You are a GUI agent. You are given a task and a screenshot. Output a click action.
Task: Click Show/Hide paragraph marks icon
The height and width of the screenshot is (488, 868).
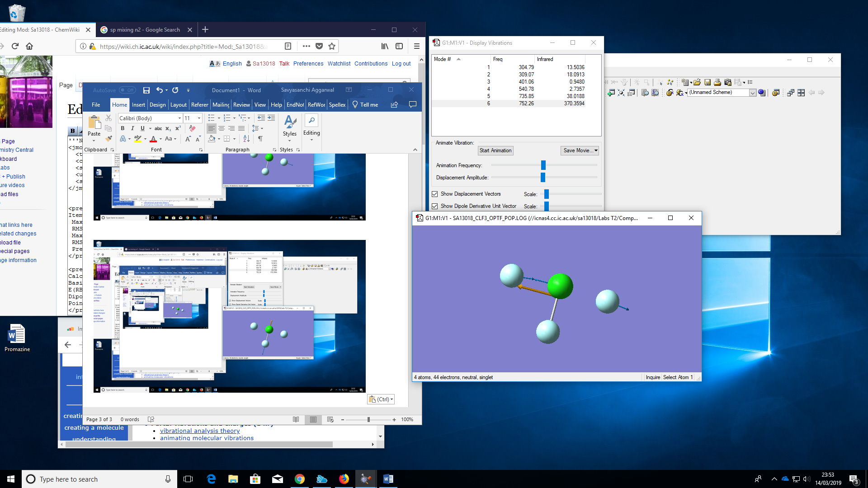coord(260,139)
